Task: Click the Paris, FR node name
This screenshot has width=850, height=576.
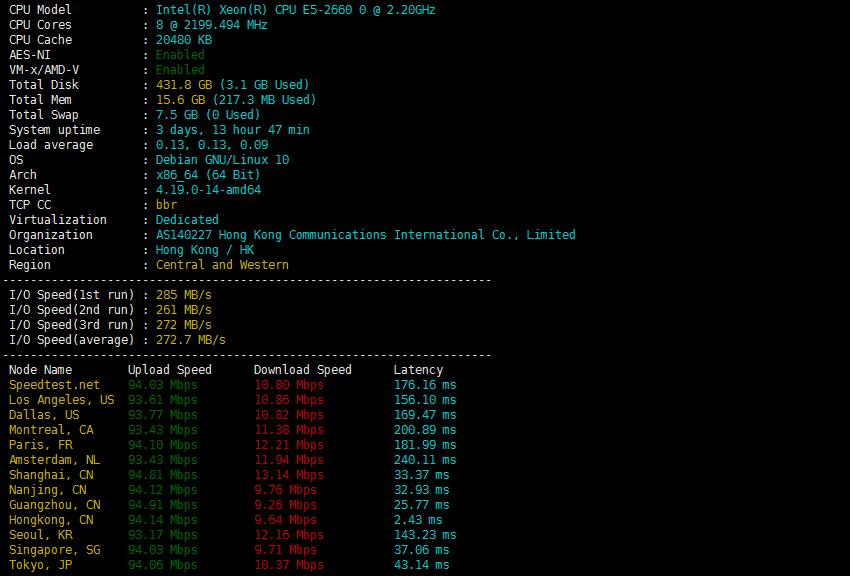Action: point(41,445)
